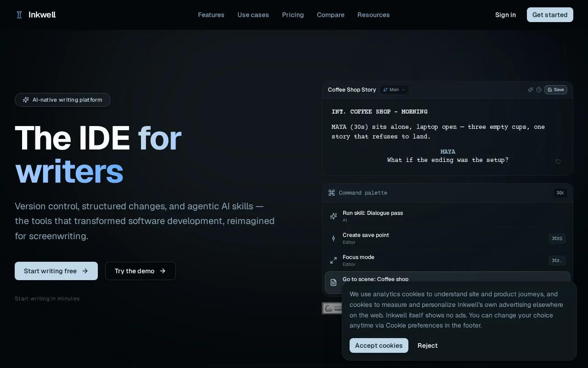Click the Try the demo button
Viewport: 588px width, 368px height.
(x=141, y=271)
